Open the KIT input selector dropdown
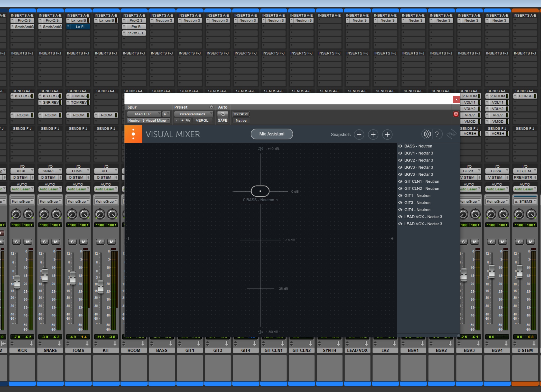Viewport: 541px width, 392px height. (106, 171)
